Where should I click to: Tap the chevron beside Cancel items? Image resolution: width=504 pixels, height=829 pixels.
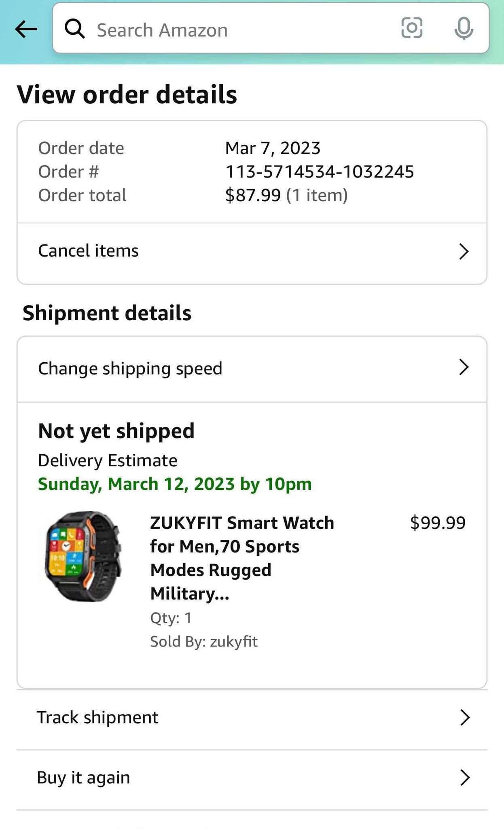[x=464, y=251]
